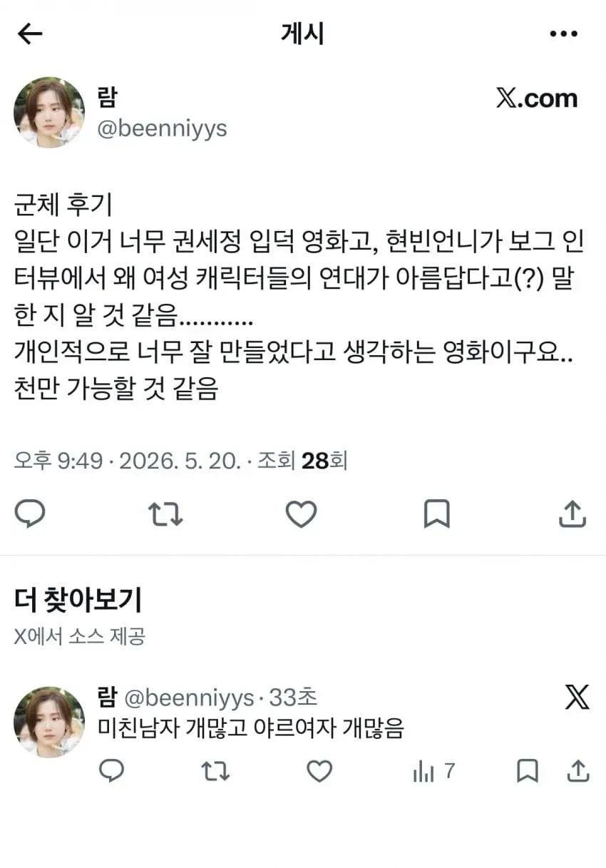Image resolution: width=606 pixels, height=868 pixels.
Task: Open the three-dot more options menu
Action: tap(563, 34)
